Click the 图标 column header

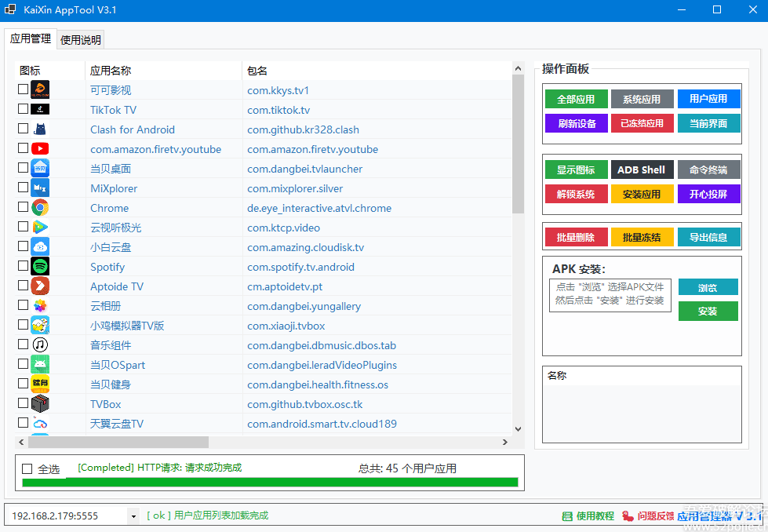[x=50, y=71]
